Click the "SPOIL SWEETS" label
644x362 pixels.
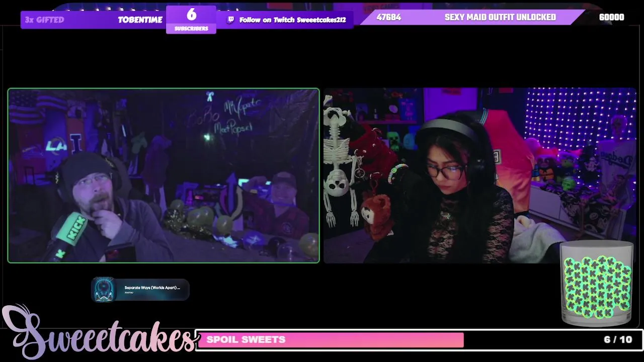246,339
